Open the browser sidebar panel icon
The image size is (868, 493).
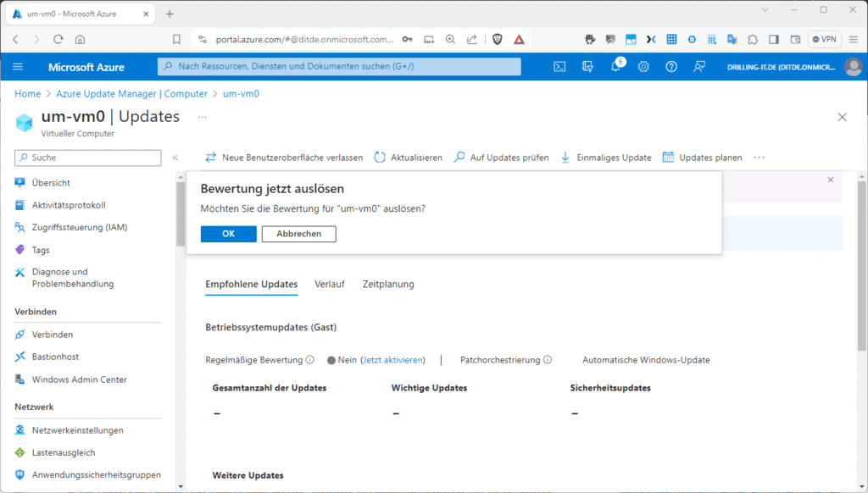click(x=774, y=39)
